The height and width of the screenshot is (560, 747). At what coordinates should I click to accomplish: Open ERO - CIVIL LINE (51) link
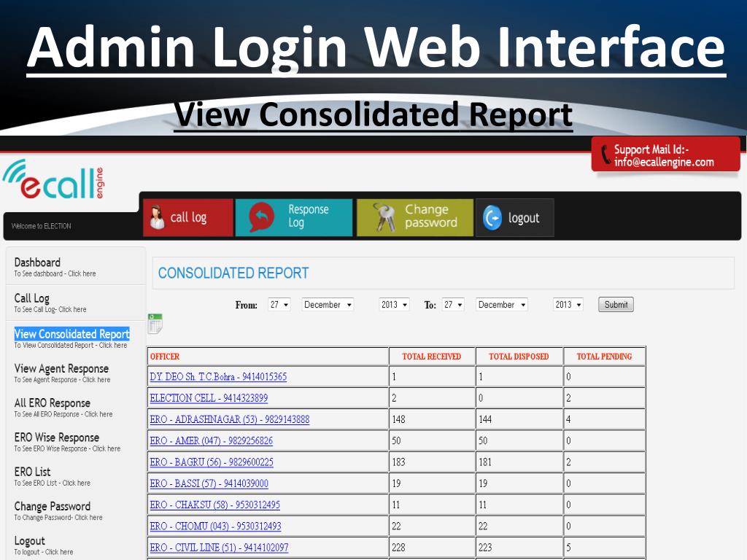[x=219, y=548]
